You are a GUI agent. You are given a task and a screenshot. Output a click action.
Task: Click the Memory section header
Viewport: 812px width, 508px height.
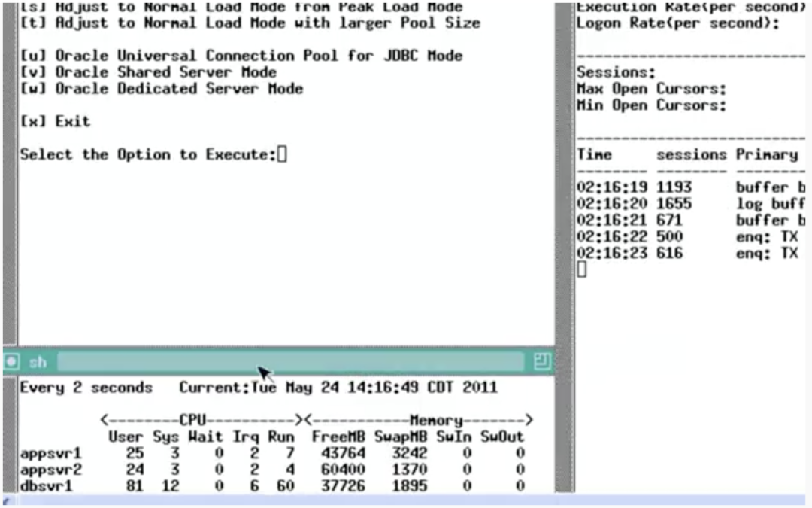pyautogui.click(x=419, y=420)
